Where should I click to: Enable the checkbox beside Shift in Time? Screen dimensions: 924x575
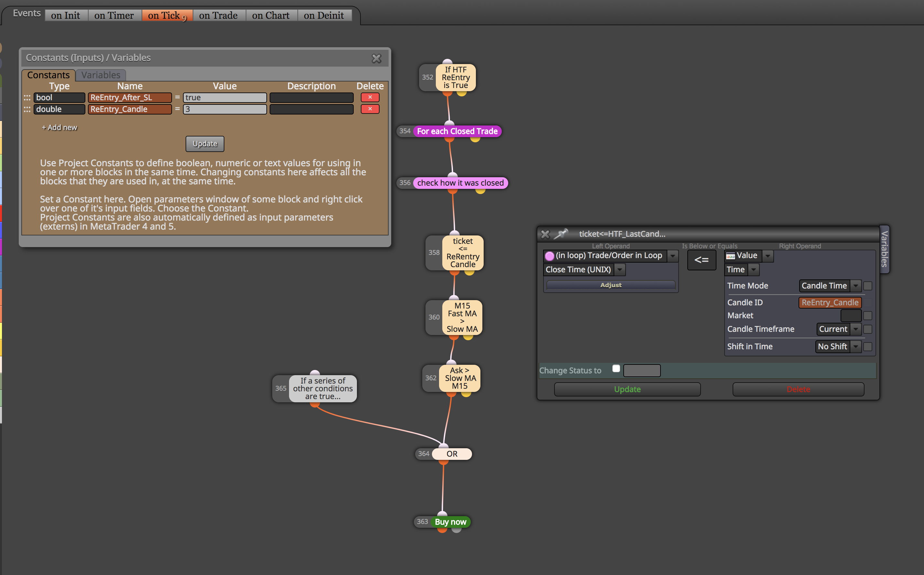[x=868, y=346]
